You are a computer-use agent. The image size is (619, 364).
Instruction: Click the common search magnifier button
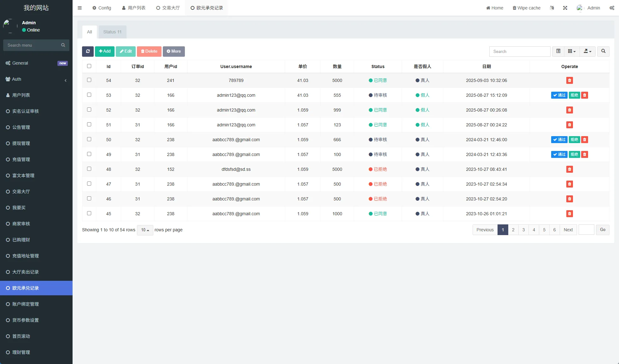coord(603,51)
